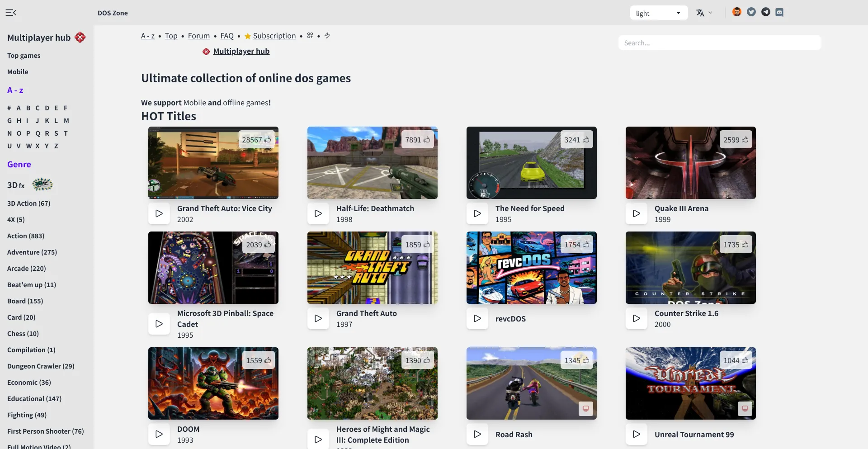868x449 pixels.
Task: Open the Mobile link in the support sentence
Action: click(195, 103)
